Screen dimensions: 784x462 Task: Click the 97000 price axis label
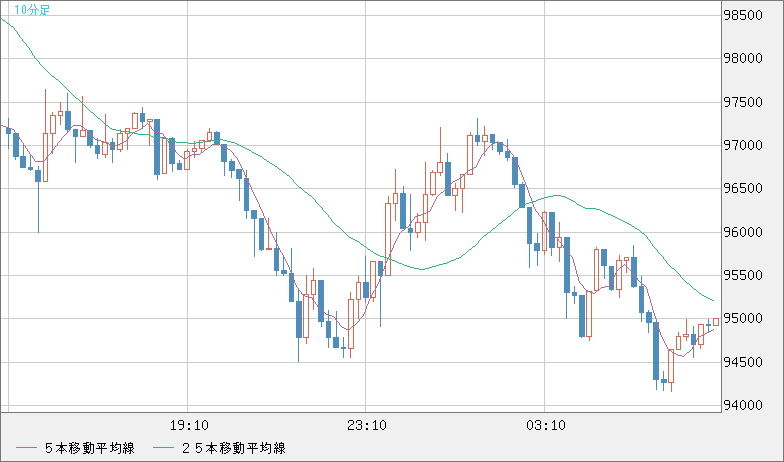(744, 146)
